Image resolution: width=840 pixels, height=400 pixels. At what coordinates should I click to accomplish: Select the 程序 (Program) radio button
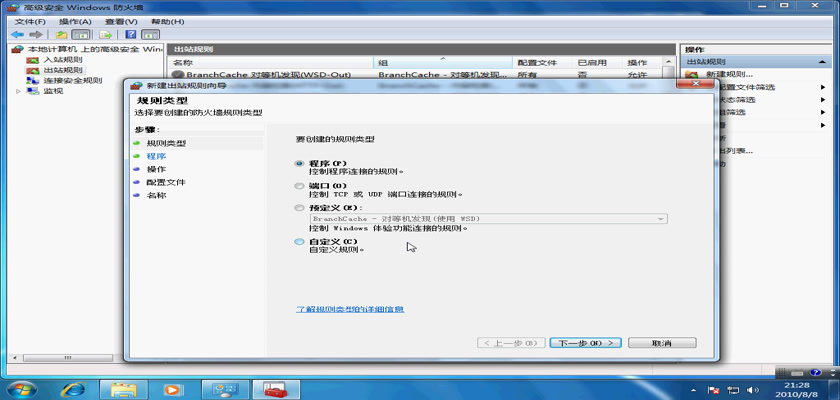[x=299, y=163]
